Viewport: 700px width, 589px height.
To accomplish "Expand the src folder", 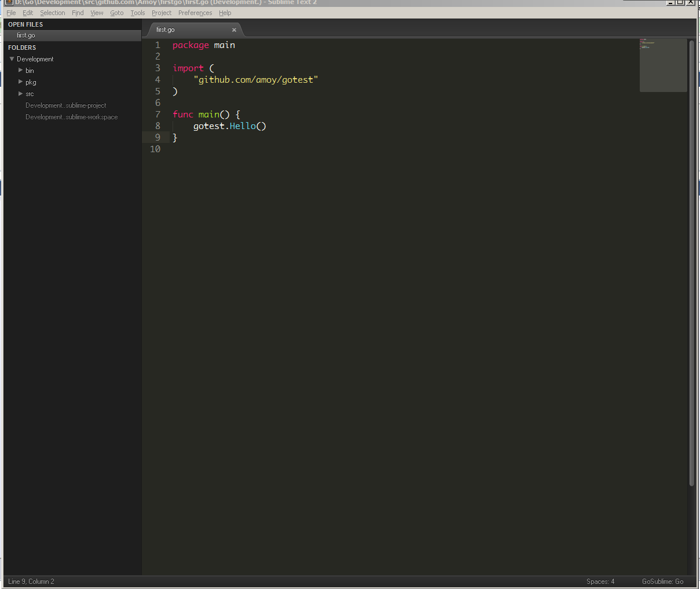I will (20, 93).
